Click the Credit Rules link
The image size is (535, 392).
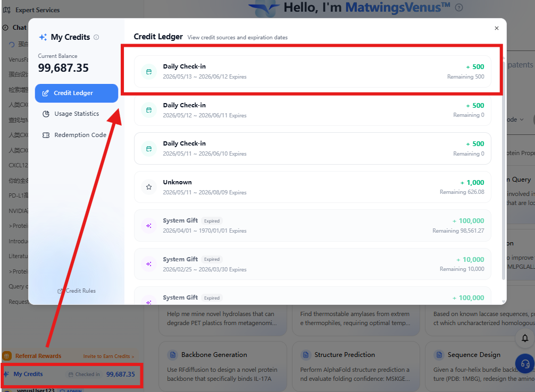point(77,291)
